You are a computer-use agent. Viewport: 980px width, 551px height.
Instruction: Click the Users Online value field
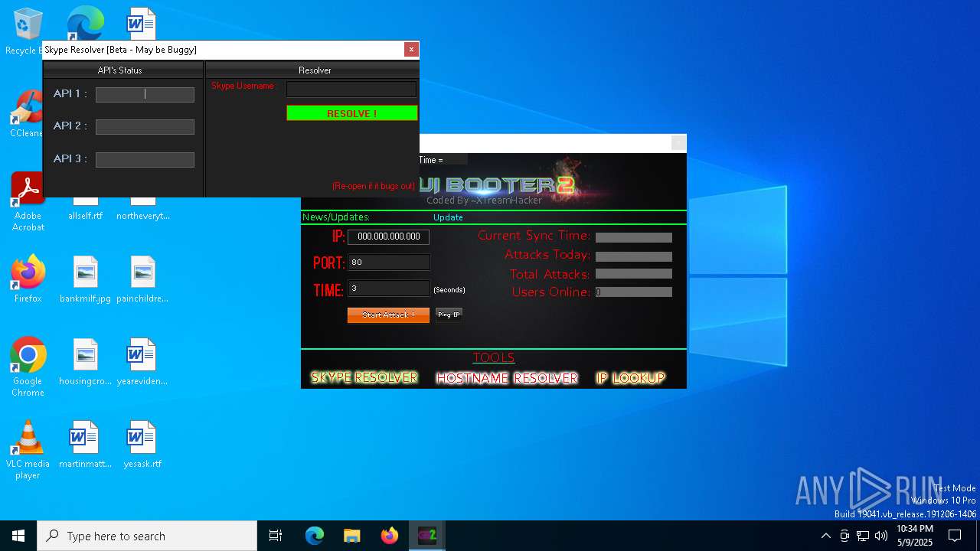click(x=634, y=292)
